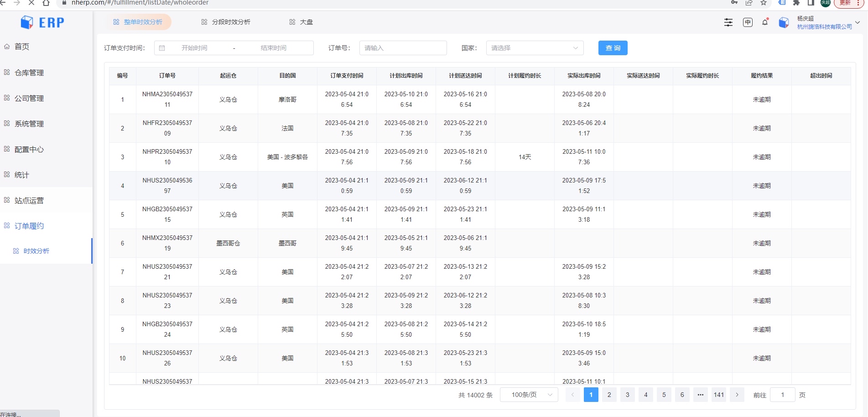Click the 杭州骁洁科技有限公司 company link
The width and height of the screenshot is (868, 417).
[825, 27]
